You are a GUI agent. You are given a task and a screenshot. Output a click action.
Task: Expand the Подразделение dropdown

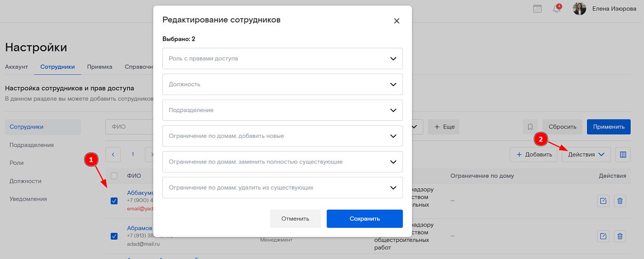pyautogui.click(x=282, y=110)
